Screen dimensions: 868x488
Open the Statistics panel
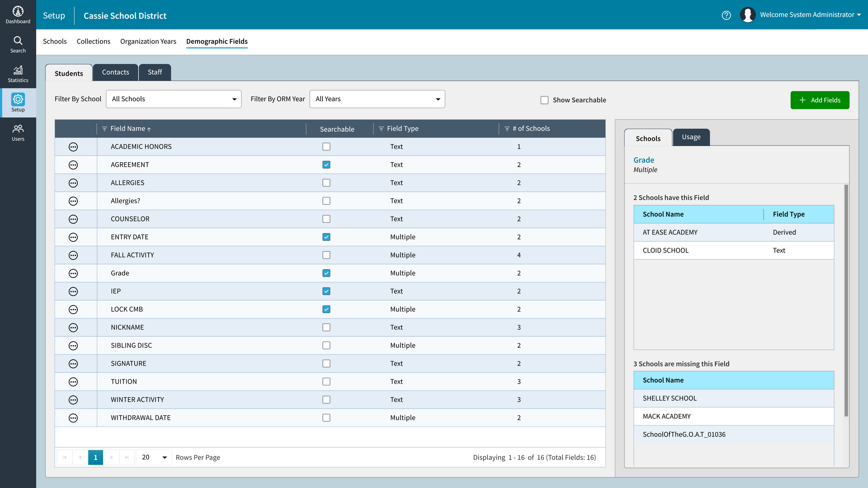click(18, 73)
